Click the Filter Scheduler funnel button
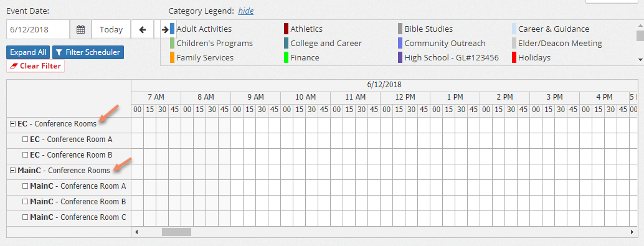644x246 pixels. coord(88,52)
